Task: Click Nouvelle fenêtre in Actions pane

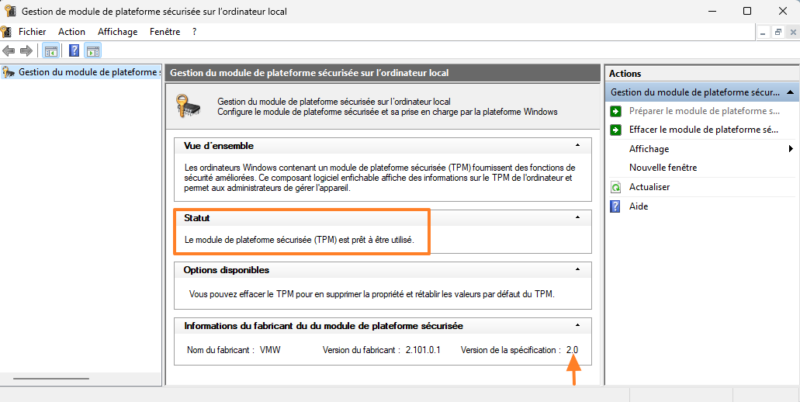Action: click(663, 168)
